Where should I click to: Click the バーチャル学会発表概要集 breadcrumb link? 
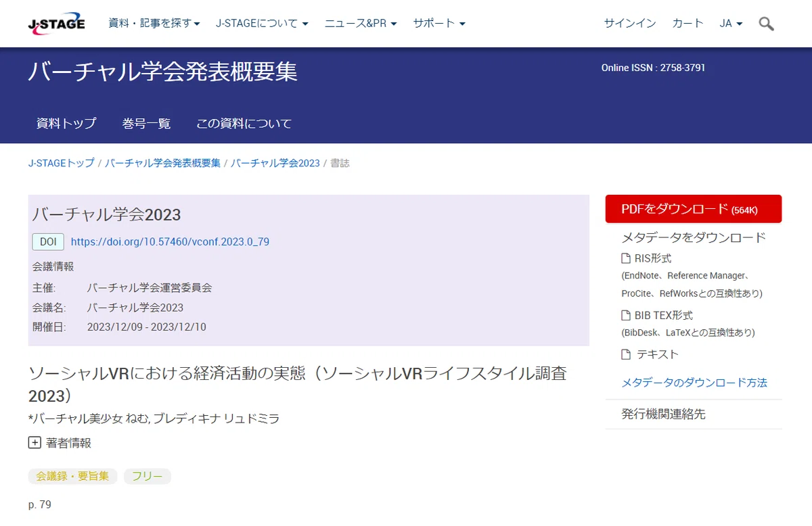(x=162, y=164)
